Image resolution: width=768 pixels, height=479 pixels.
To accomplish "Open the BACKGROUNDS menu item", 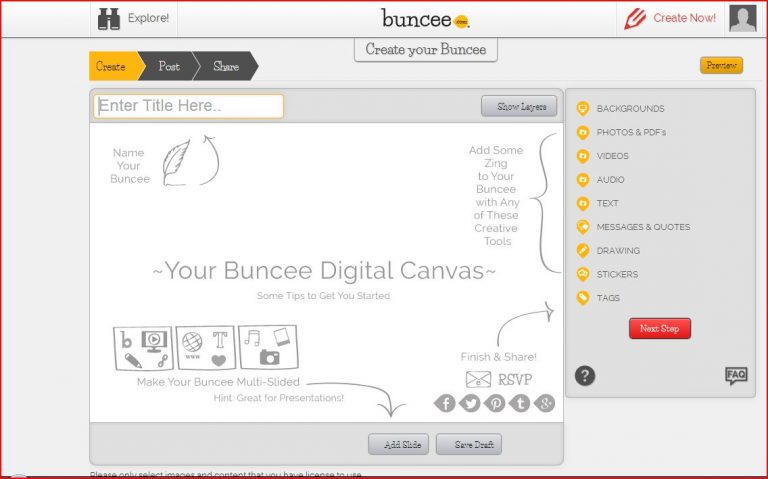I will pos(630,109).
